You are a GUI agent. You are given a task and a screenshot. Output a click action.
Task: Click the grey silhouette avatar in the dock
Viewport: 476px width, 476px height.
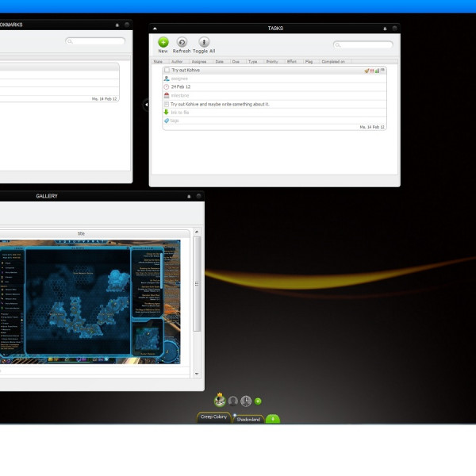tap(233, 401)
